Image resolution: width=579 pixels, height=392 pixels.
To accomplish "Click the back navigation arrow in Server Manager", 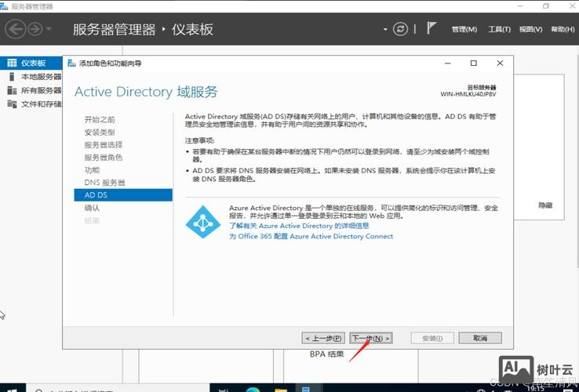I will point(15,29).
